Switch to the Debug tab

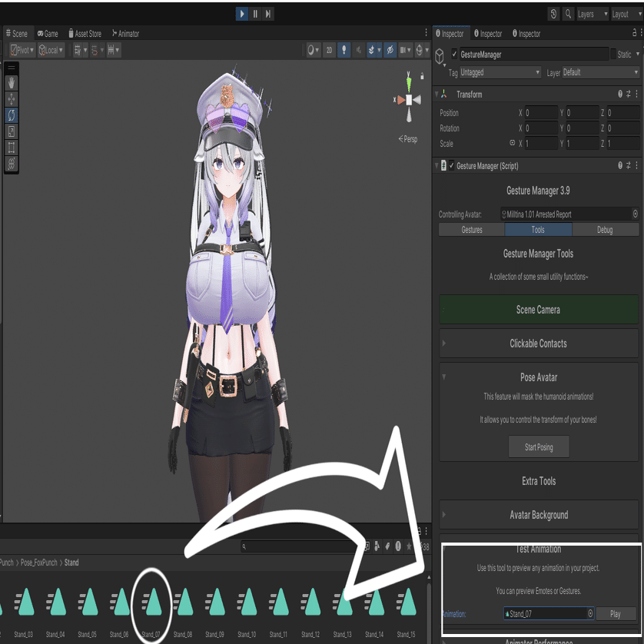(x=605, y=230)
